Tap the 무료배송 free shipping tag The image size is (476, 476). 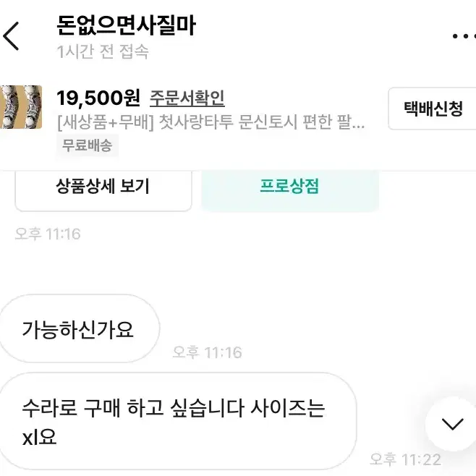coord(87,145)
